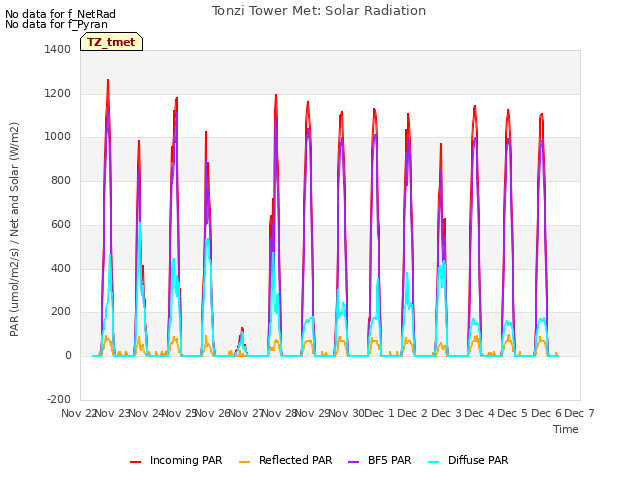640x480 pixels.
Task: Click the y-axis tick value 800
Action: tap(61, 180)
